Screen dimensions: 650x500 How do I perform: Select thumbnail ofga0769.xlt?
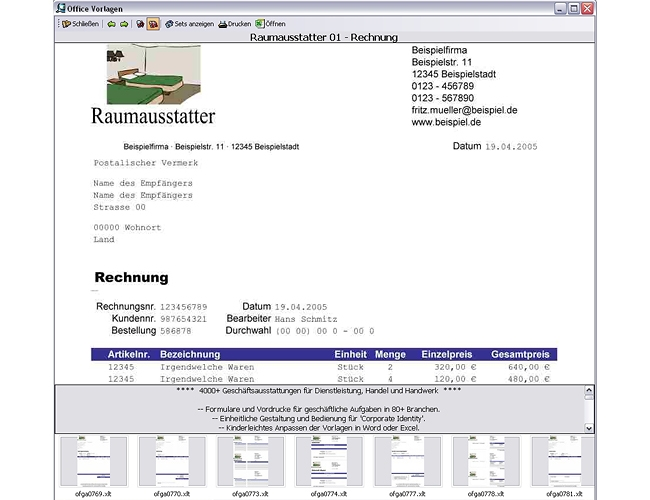click(x=93, y=466)
